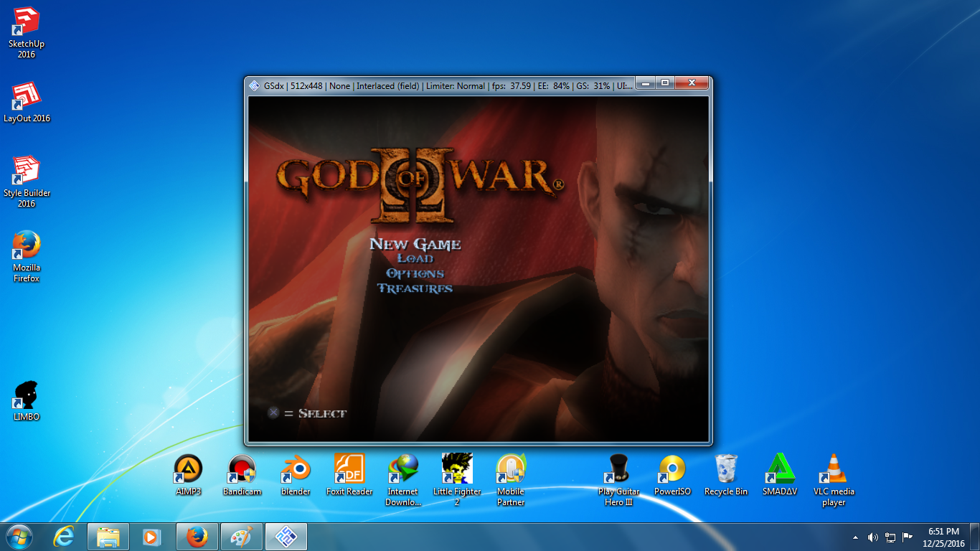Open Foxit Reader desktop icon
Screen dimensions: 980x551
[x=349, y=475]
